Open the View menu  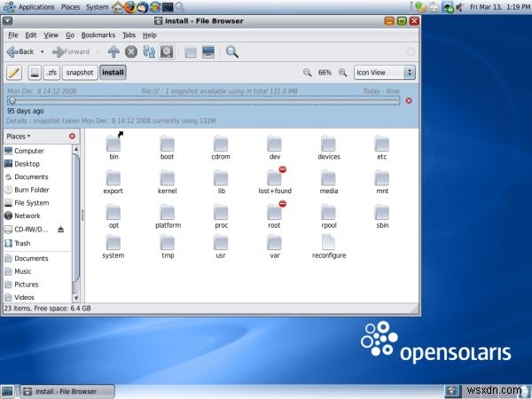pos(51,35)
